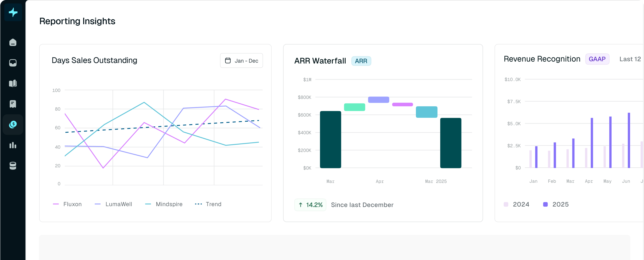Click the ARR badge tag
Image resolution: width=644 pixels, height=260 pixels.
pyautogui.click(x=361, y=61)
